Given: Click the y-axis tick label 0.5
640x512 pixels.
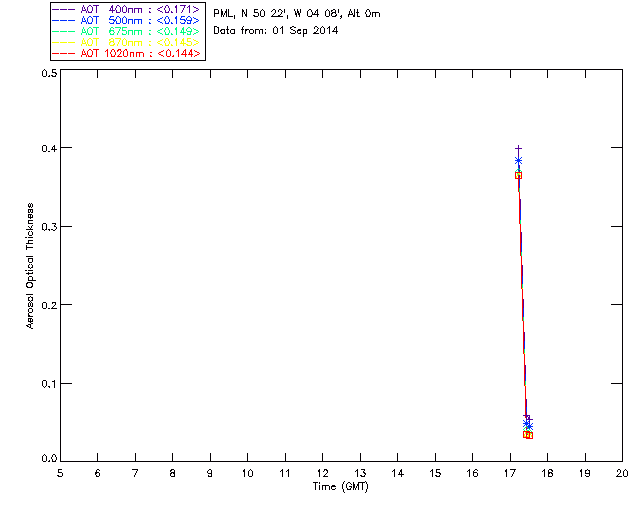Looking at the screenshot, I should coord(49,73).
